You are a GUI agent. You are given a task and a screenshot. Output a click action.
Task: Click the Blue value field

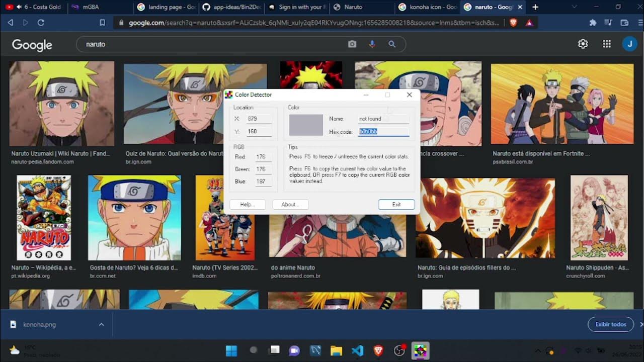[263, 181]
